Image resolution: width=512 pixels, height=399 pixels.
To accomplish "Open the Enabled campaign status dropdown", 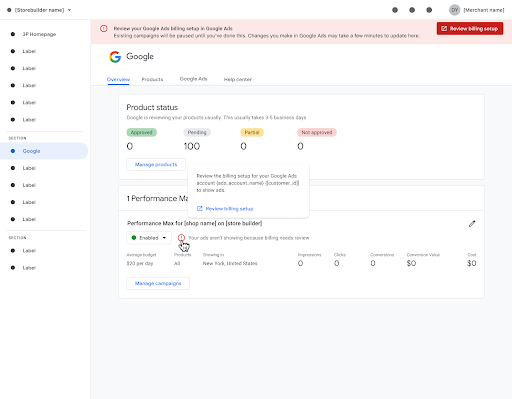I will [x=149, y=238].
